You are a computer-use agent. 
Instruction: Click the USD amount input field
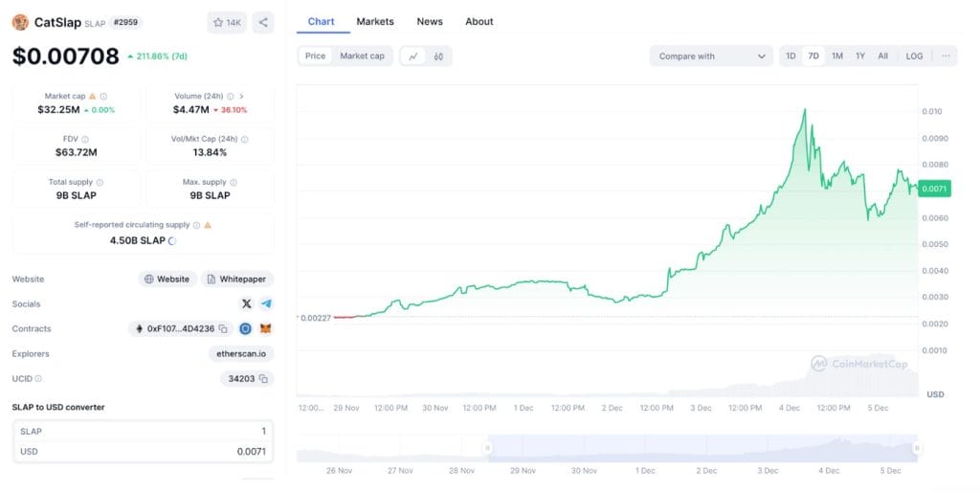pos(144,452)
